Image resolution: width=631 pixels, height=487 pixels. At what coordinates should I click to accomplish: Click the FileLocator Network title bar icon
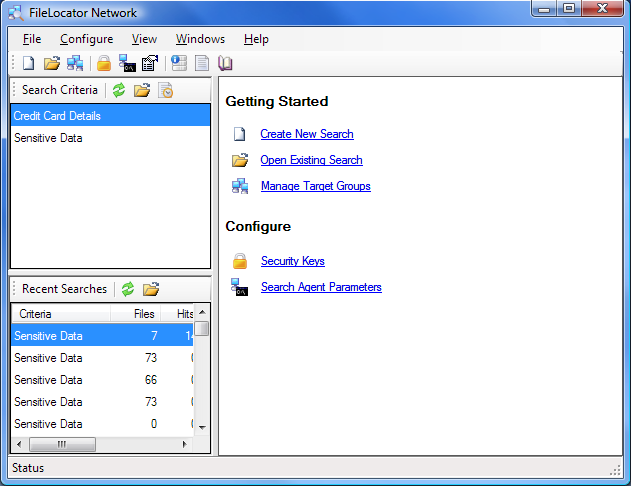16,13
